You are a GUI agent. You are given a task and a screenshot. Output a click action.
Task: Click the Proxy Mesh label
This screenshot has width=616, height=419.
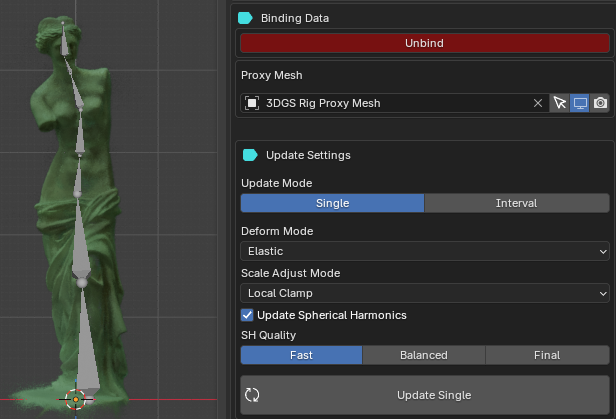271,75
